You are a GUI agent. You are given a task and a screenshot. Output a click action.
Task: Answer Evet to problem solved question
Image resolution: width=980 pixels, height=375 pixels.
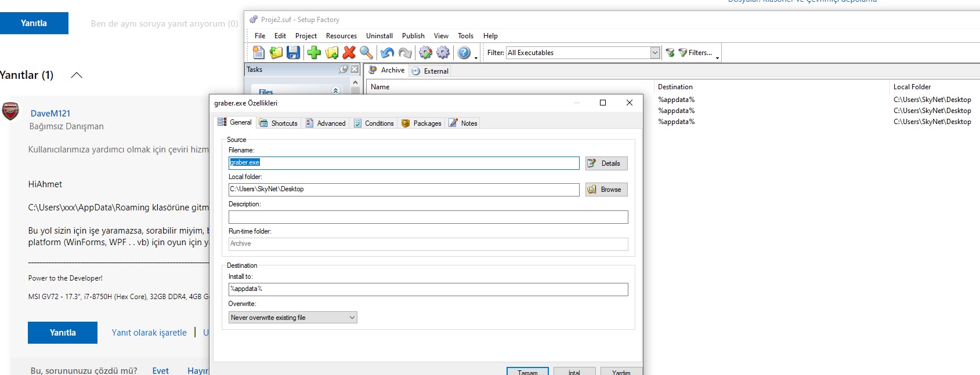(x=161, y=371)
